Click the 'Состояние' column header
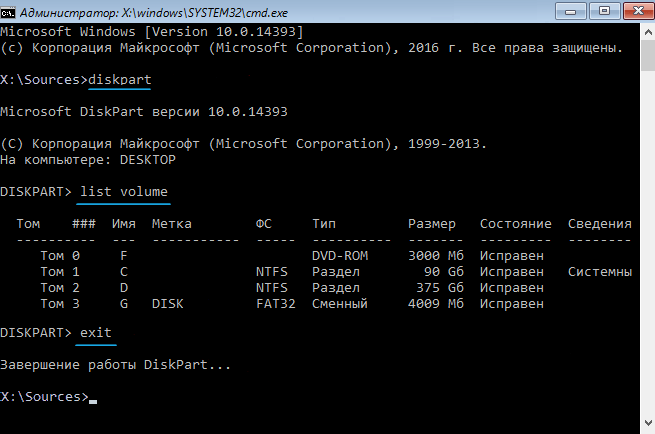This screenshot has width=655, height=434. pos(515,224)
